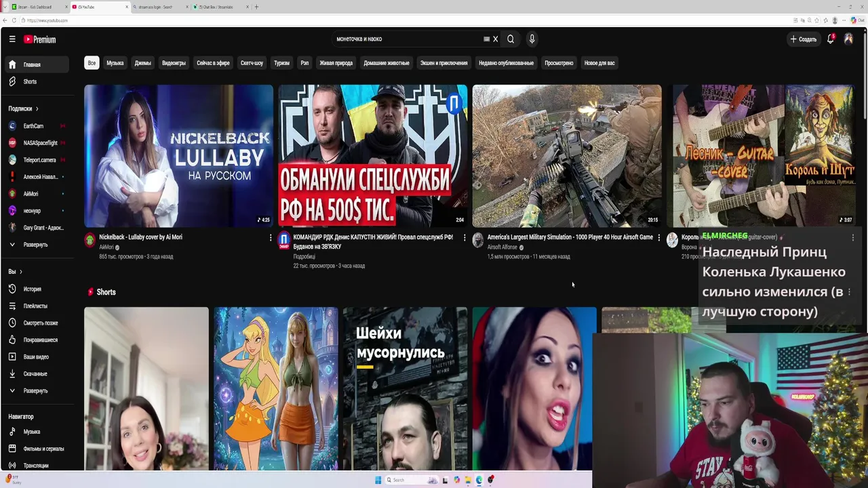The height and width of the screenshot is (488, 868).
Task: Select the Сейчас в эфире chip
Action: [x=213, y=63]
